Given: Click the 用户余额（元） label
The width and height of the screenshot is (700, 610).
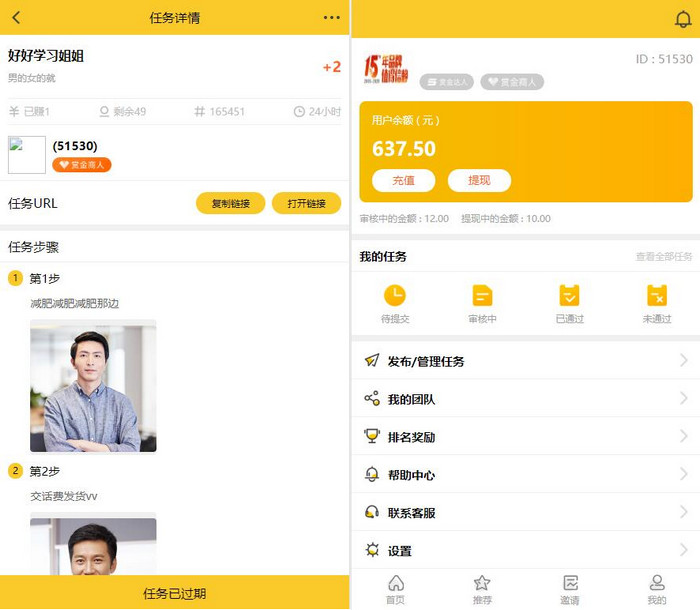Looking at the screenshot, I should click(x=406, y=120).
